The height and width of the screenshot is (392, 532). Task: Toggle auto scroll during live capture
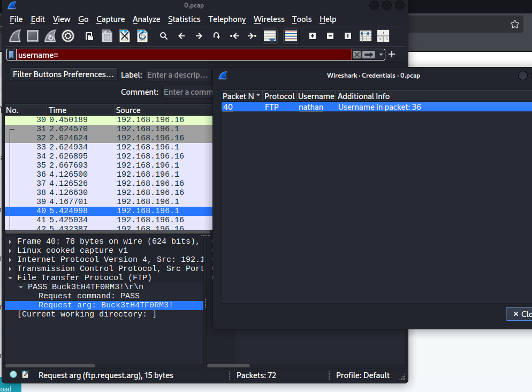270,36
